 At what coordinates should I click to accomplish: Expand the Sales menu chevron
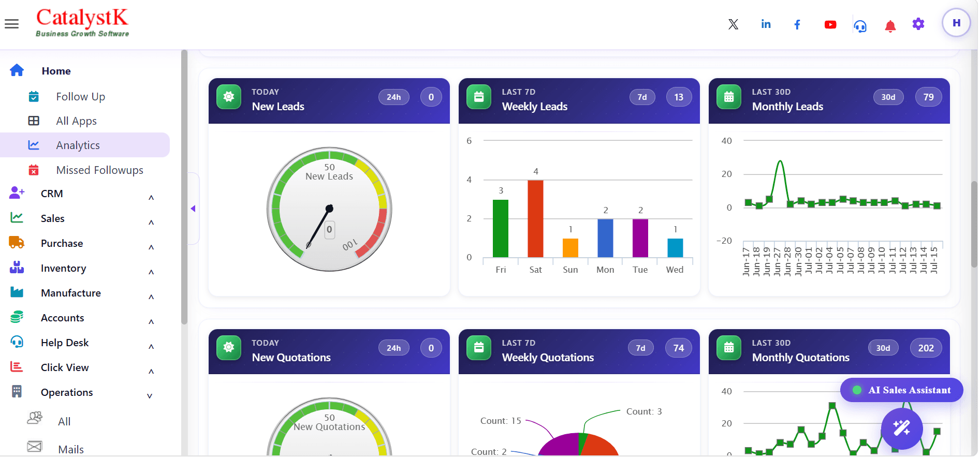151,223
